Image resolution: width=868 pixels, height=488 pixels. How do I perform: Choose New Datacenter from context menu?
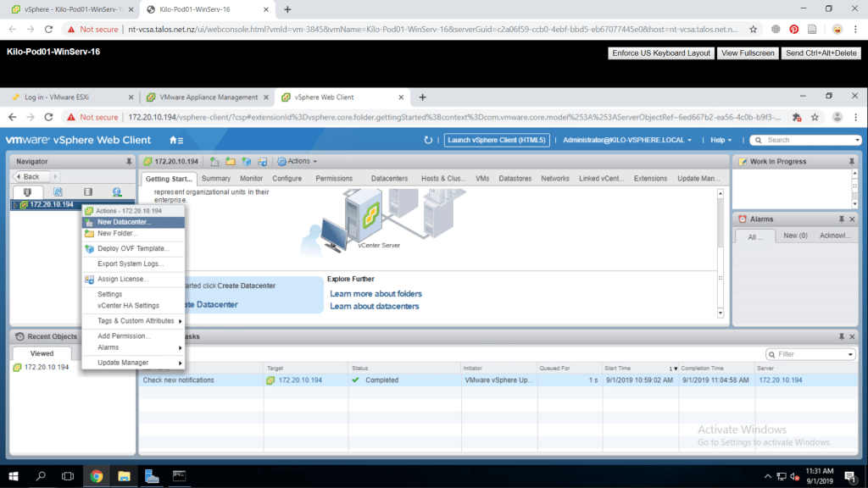click(124, 222)
